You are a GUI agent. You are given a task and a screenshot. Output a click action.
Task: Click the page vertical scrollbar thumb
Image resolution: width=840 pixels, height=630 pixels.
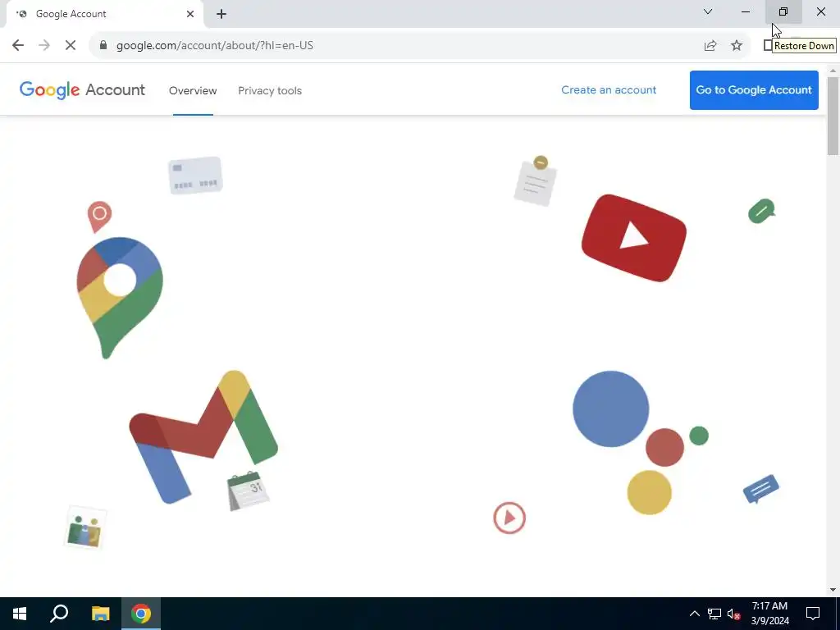pos(833,116)
